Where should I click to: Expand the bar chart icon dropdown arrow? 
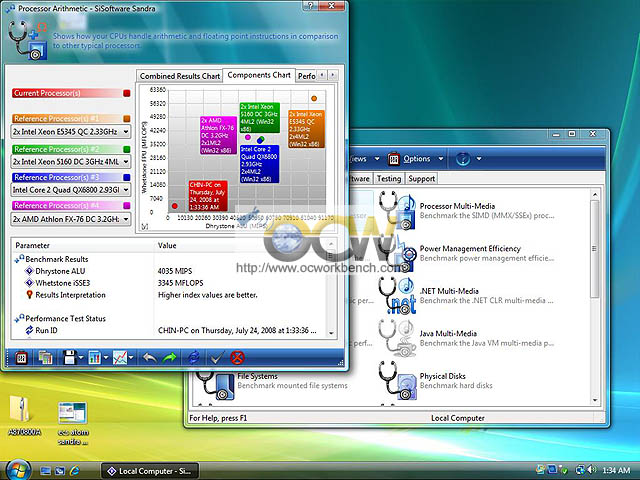[x=106, y=358]
